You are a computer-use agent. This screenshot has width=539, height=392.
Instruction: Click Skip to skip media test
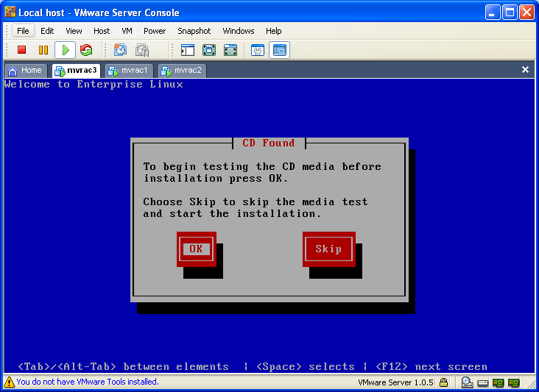[329, 249]
